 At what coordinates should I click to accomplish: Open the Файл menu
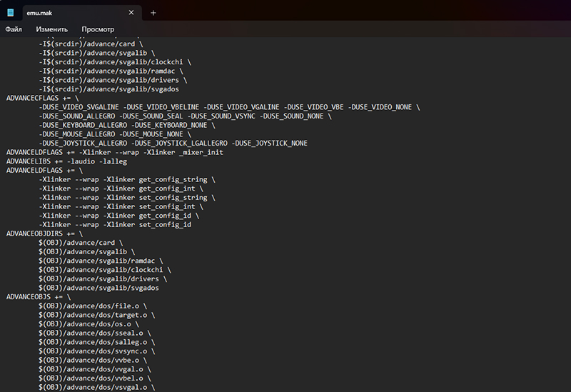click(x=14, y=29)
